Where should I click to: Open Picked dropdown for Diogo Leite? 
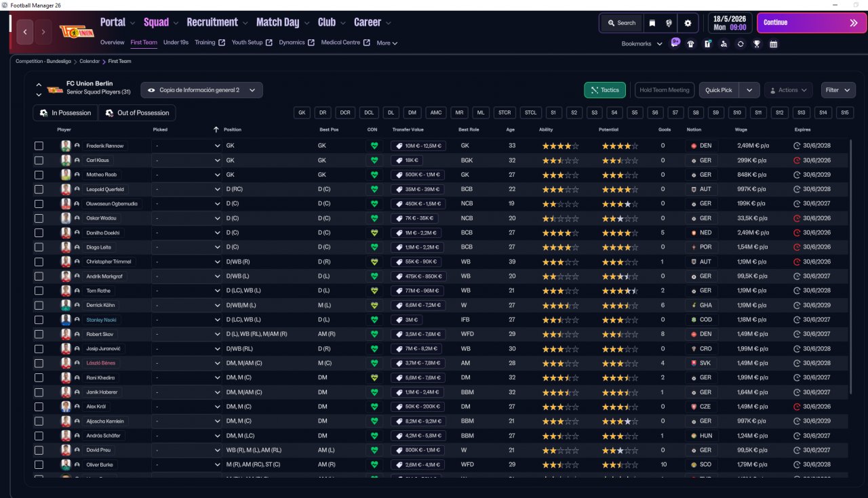pyautogui.click(x=186, y=247)
